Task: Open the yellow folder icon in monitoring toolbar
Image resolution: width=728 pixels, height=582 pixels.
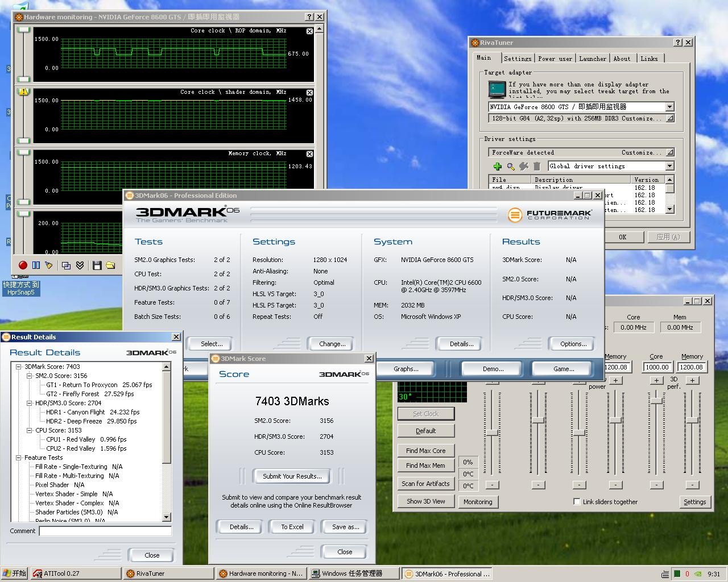Action: click(x=110, y=265)
